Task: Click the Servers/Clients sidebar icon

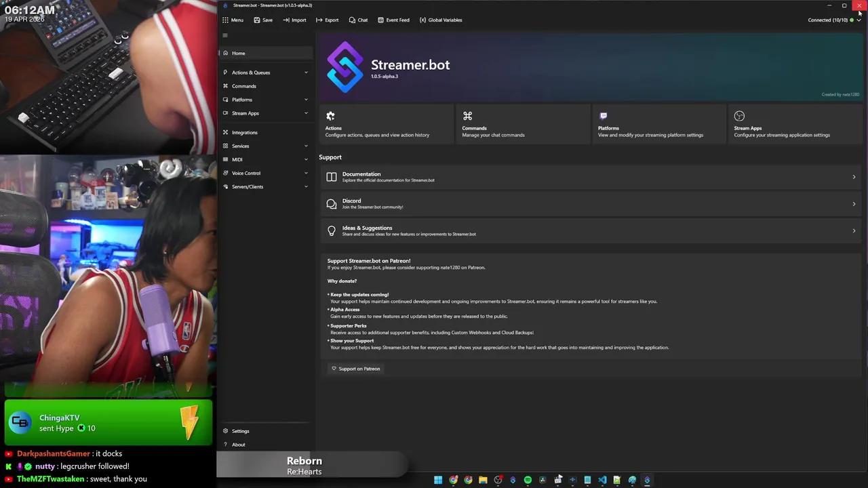Action: [225, 186]
